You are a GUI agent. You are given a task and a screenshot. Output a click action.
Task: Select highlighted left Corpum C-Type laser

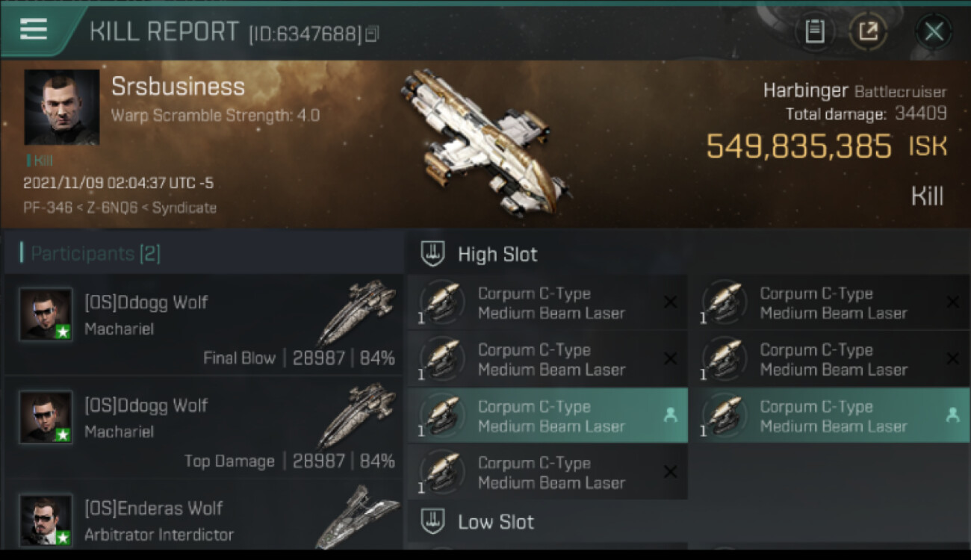point(547,416)
